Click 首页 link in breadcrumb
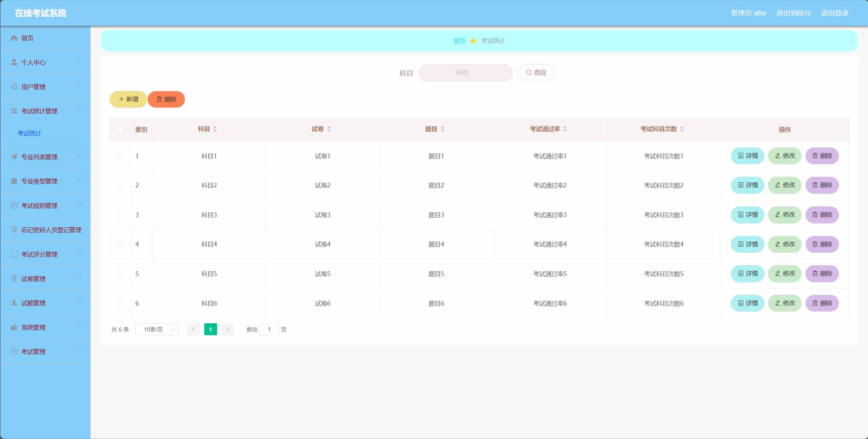This screenshot has height=439, width=868. pyautogui.click(x=459, y=41)
